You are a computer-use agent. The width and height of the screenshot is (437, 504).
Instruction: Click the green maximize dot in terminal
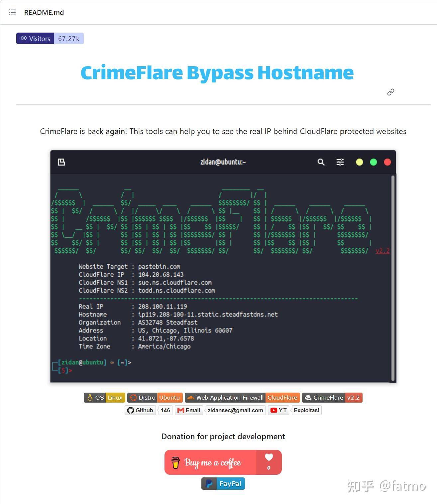(x=374, y=162)
